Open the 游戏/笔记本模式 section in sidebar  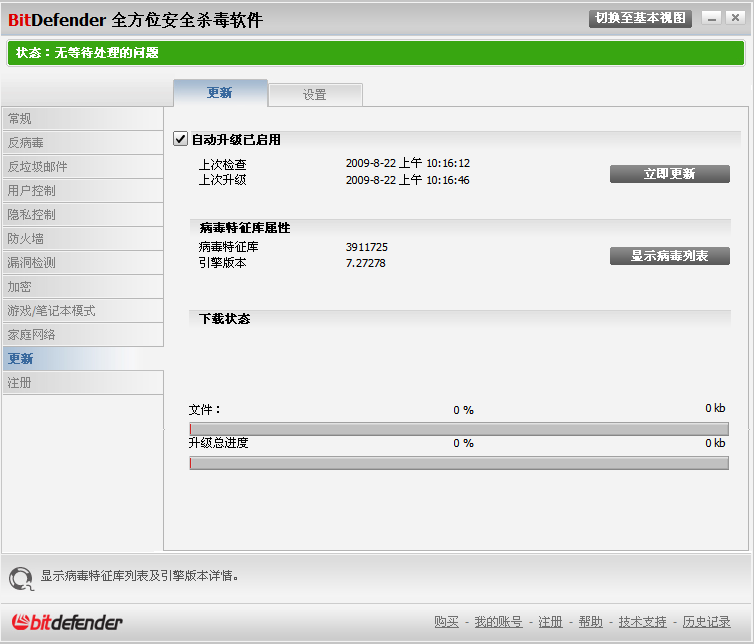tap(83, 311)
